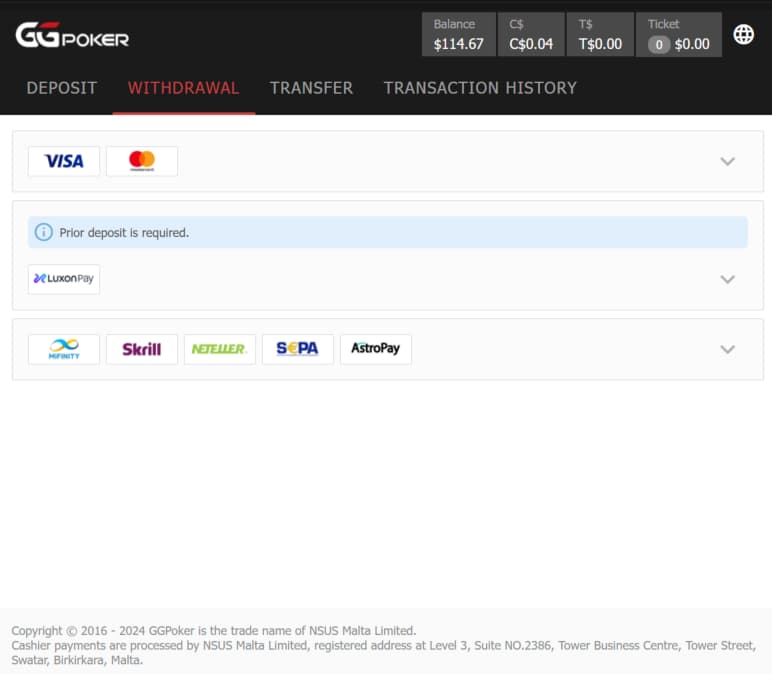Click the T$ balance box

coord(600,34)
